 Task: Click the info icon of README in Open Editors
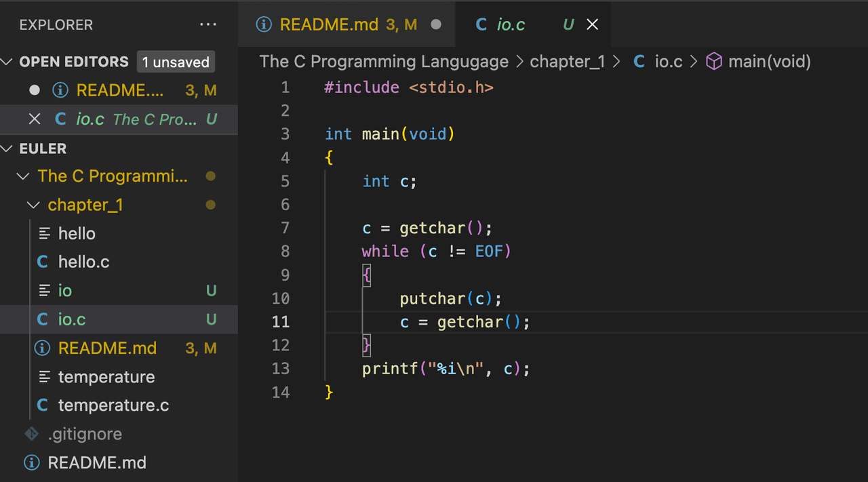pyautogui.click(x=60, y=90)
